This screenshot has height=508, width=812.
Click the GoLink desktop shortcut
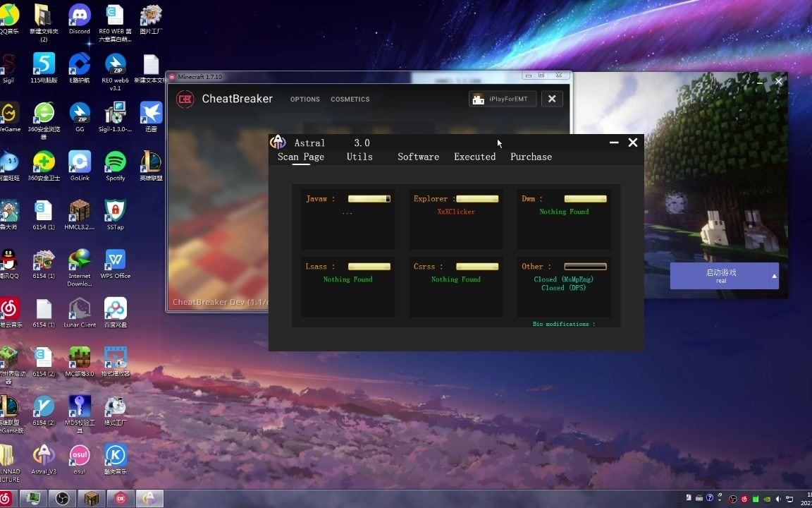[79, 166]
